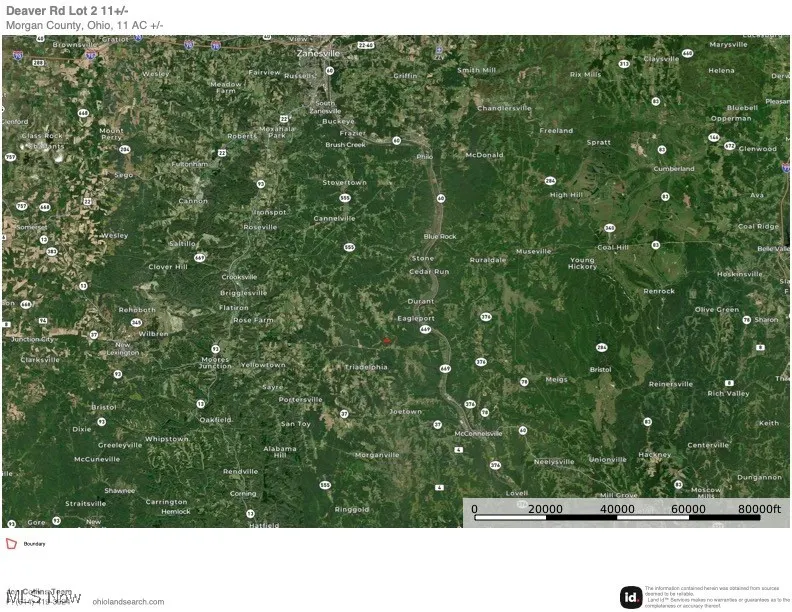Select Route 13 shield above Oakfield
This screenshot has width=792, height=612.
pos(200,404)
